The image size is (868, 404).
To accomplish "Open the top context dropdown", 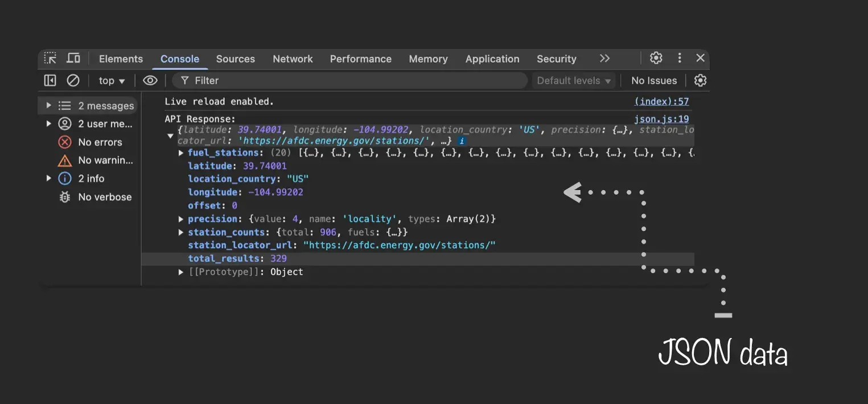I will point(112,81).
